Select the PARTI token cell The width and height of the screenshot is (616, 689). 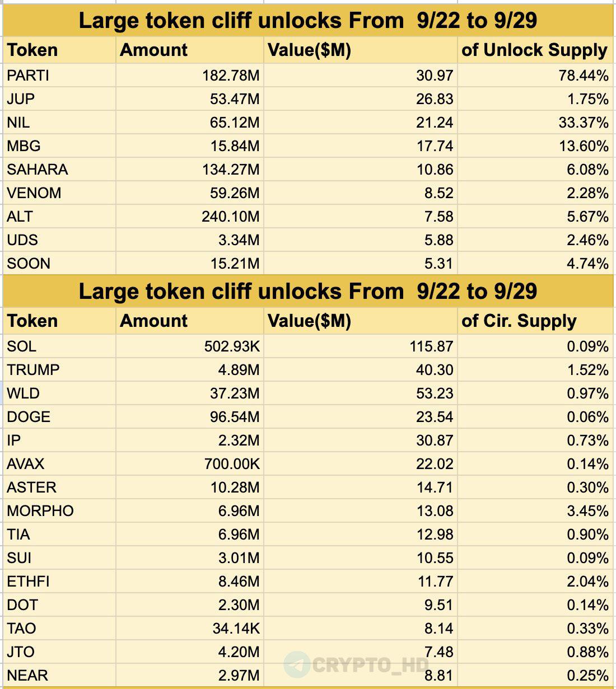coord(59,75)
